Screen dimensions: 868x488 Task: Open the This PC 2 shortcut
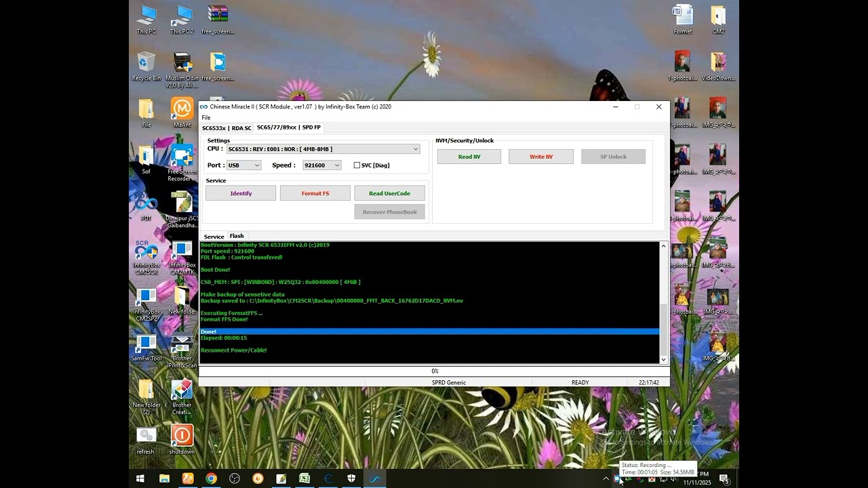point(182,20)
